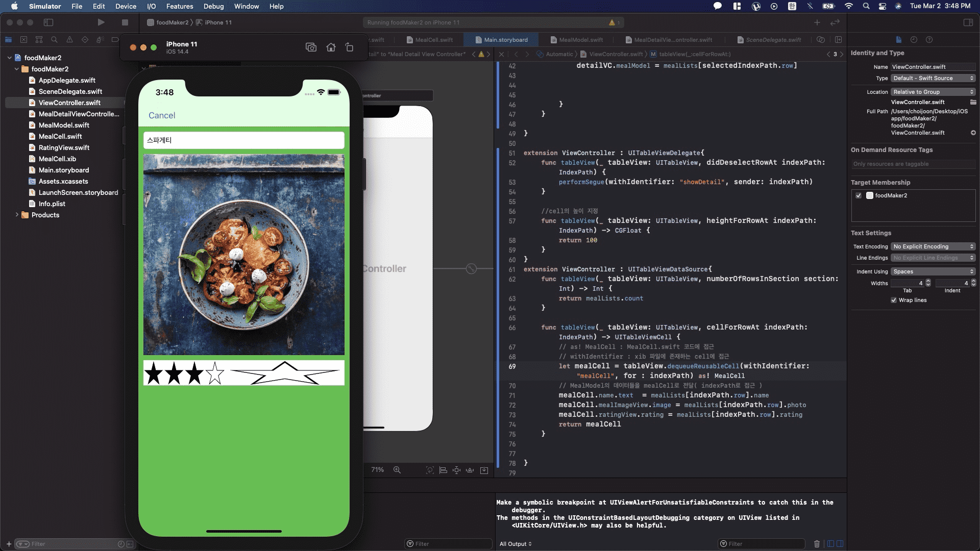Clear the console with trash icon
Viewport: 980px width, 551px height.
[x=817, y=544]
